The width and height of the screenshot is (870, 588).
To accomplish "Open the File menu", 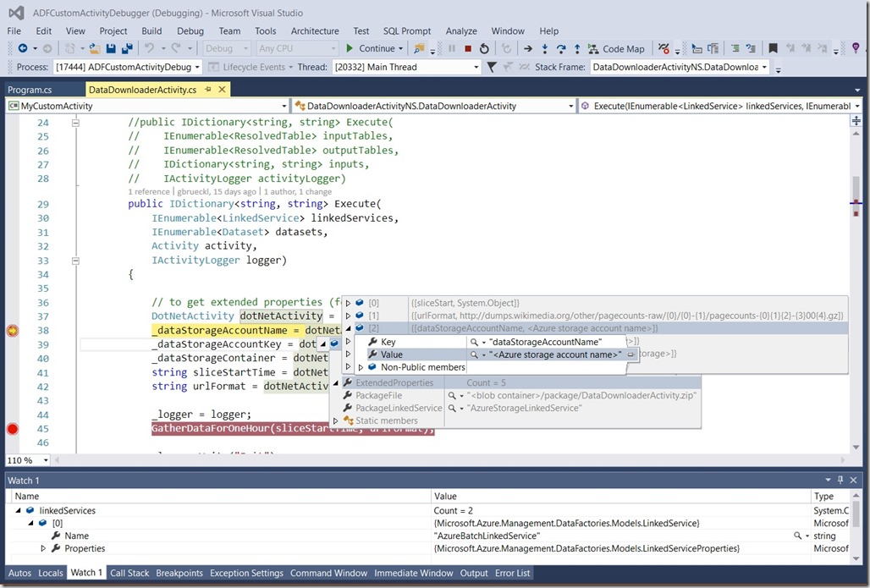I will pyautogui.click(x=14, y=31).
